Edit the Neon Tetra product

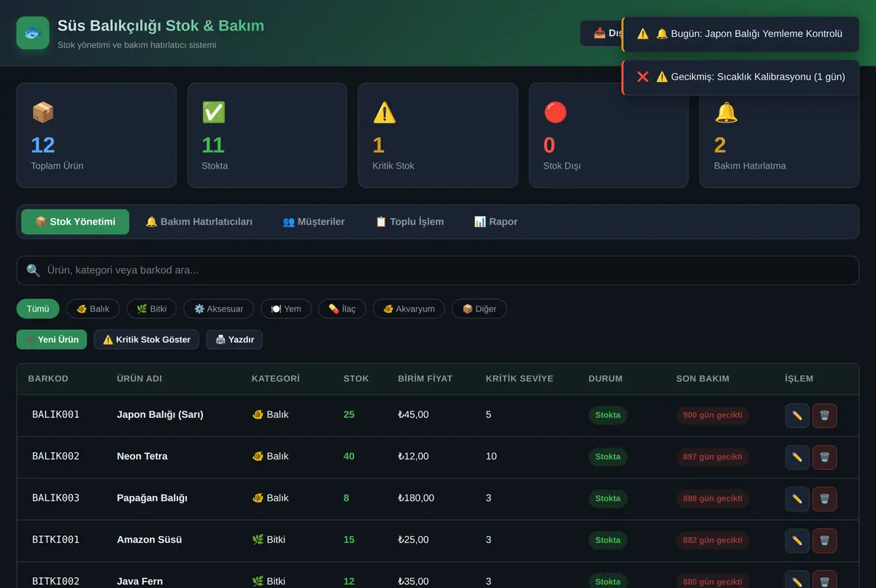pos(797,457)
